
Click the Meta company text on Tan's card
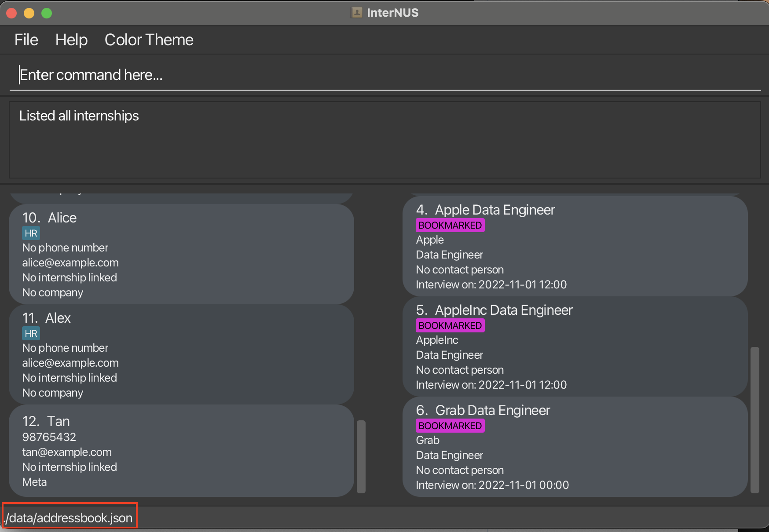(x=34, y=482)
